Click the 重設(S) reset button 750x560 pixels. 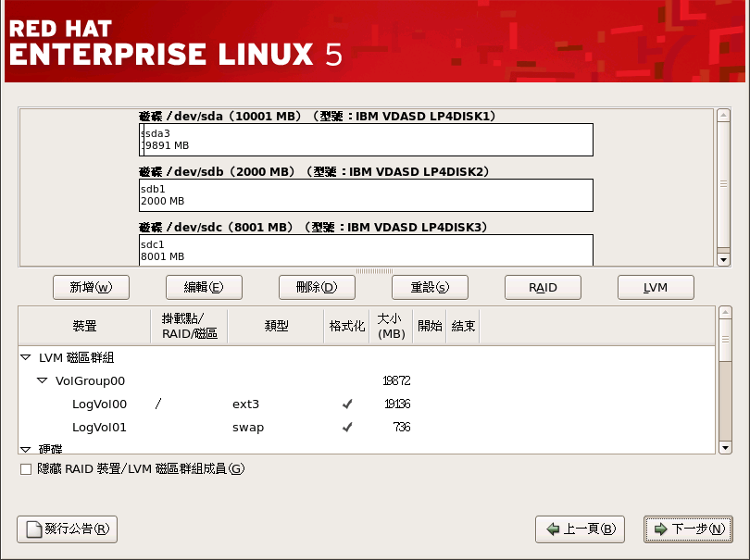(430, 288)
